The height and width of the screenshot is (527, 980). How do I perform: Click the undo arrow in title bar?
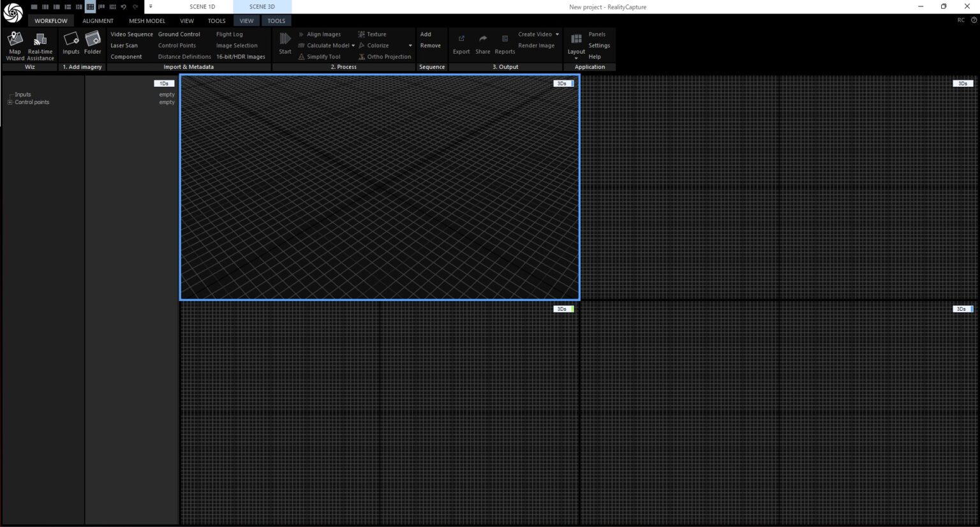[x=124, y=7]
